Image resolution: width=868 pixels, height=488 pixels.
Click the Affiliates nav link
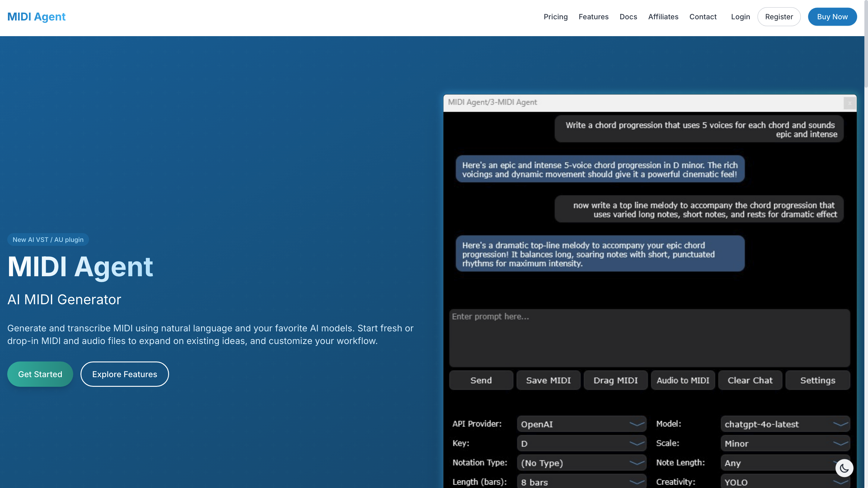(x=663, y=17)
